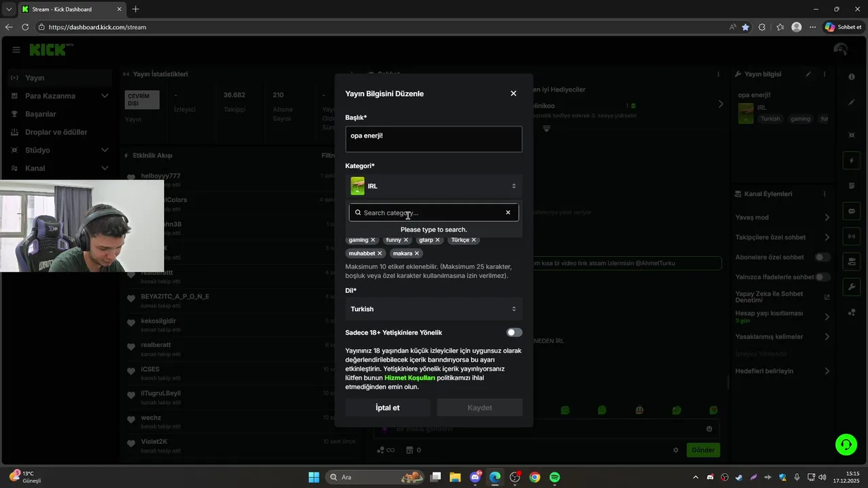Open Windows Start menu
This screenshot has height=488, width=868.
coord(314,477)
